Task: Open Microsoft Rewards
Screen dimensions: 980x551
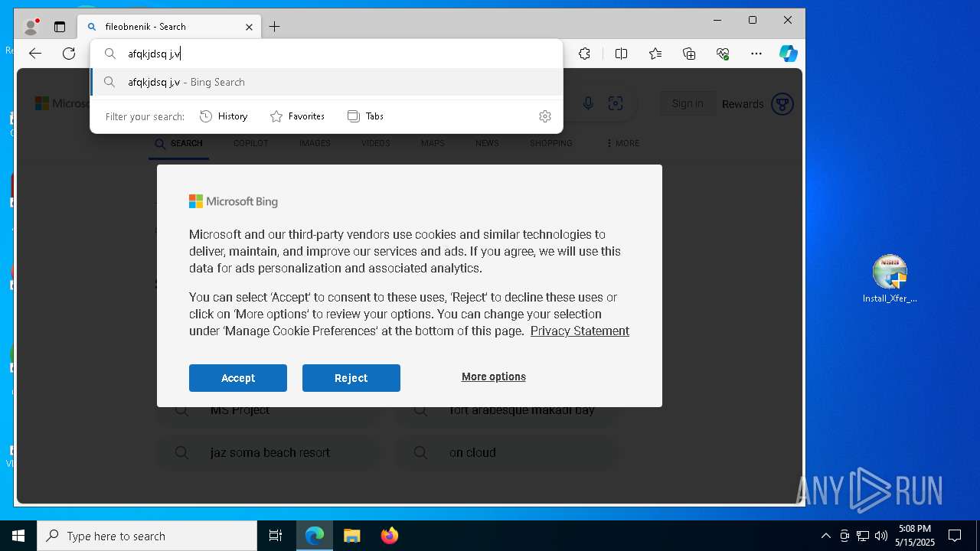Action: click(757, 104)
